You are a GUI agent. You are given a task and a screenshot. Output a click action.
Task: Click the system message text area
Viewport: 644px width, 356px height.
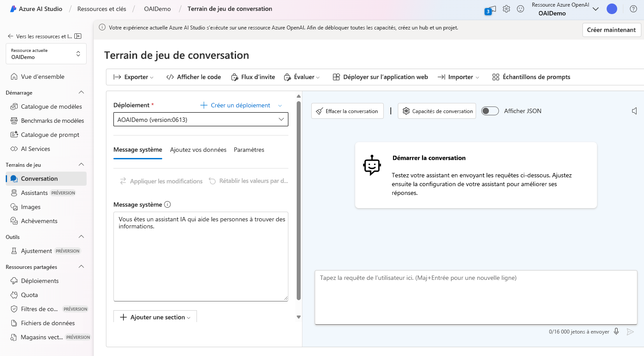coord(201,257)
